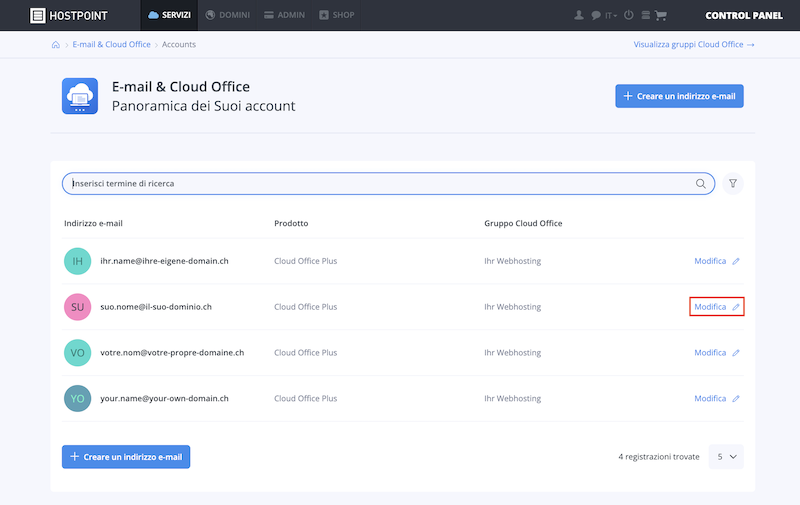Go to home via breadcrumb house icon
Image resolution: width=800 pixels, height=505 pixels.
56,44
